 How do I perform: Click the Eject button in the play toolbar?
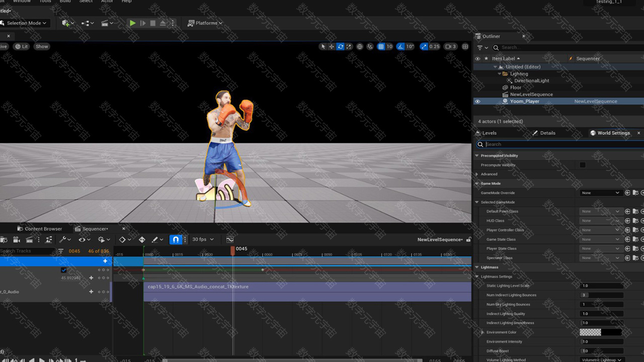pos(163,23)
